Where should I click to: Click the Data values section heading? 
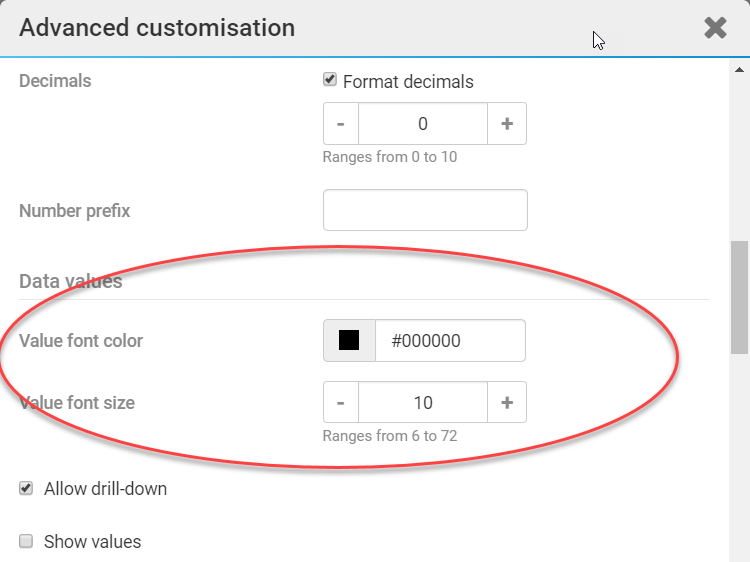tap(71, 281)
